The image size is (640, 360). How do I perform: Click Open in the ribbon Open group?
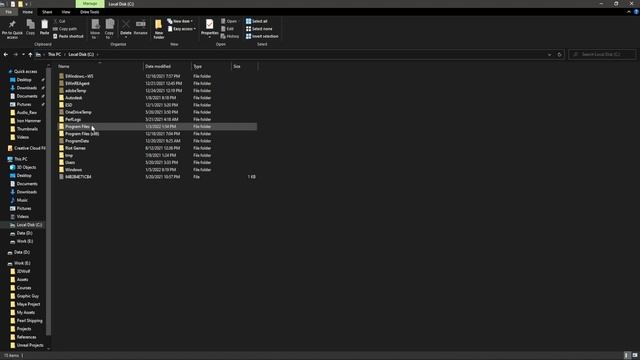click(229, 21)
